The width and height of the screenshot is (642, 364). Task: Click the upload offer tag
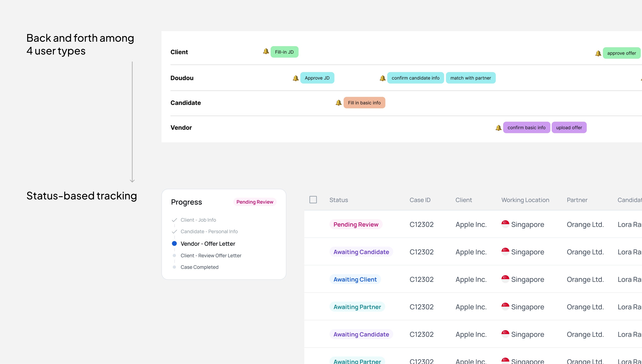click(569, 128)
